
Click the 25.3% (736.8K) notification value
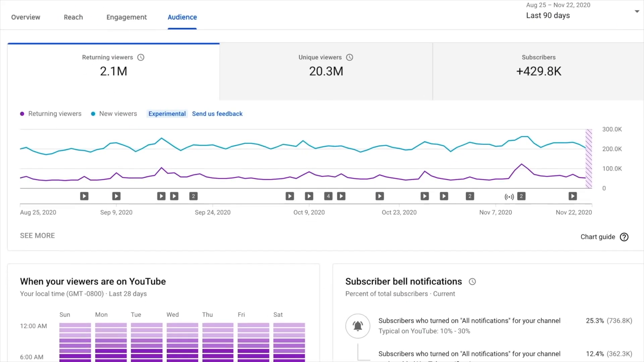point(609,321)
